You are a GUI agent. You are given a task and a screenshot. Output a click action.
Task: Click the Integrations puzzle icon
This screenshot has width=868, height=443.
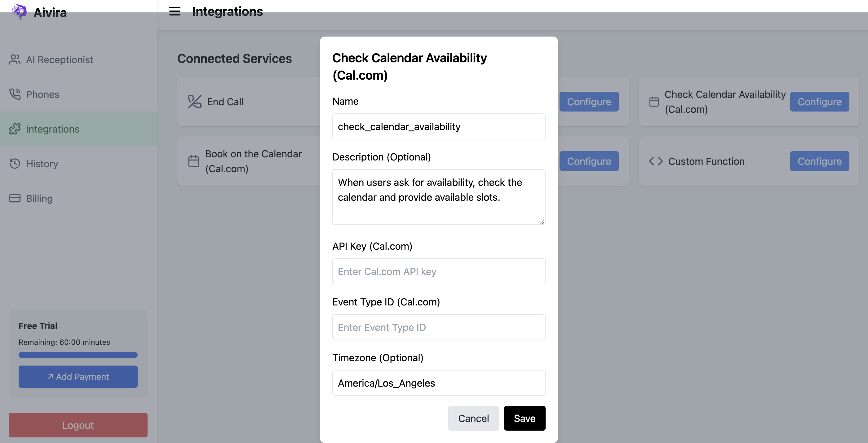click(x=15, y=129)
